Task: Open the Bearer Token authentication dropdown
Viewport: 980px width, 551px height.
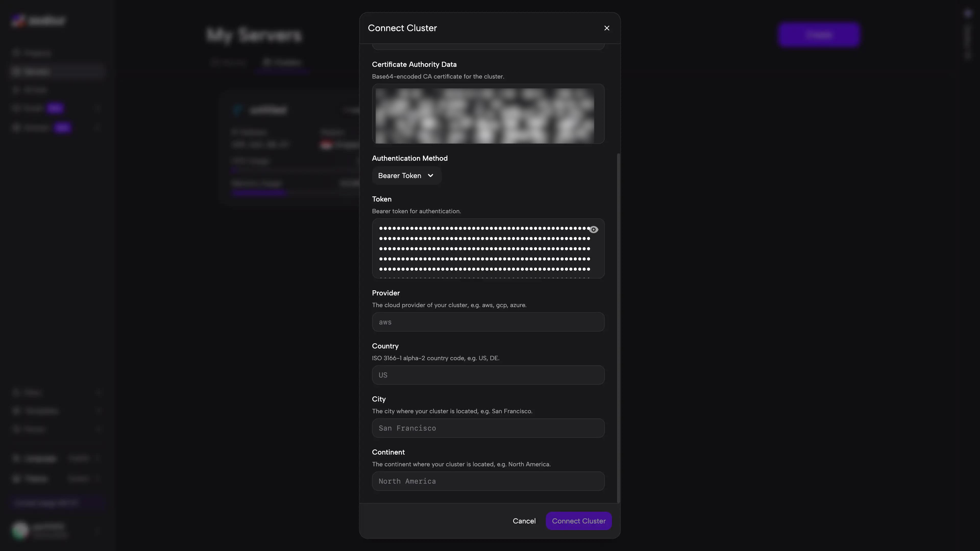Action: pyautogui.click(x=406, y=176)
